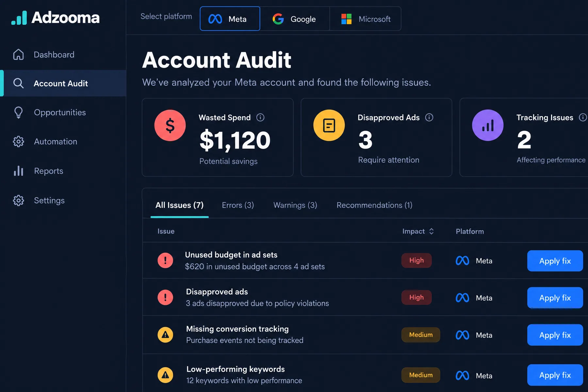Image resolution: width=588 pixels, height=392 pixels.
Task: Click "Purchase events not being tracked" text
Action: pos(245,340)
